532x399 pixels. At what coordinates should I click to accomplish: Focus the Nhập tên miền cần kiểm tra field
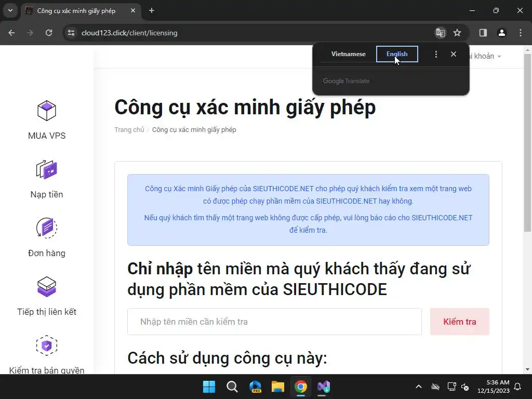pyautogui.click(x=274, y=322)
